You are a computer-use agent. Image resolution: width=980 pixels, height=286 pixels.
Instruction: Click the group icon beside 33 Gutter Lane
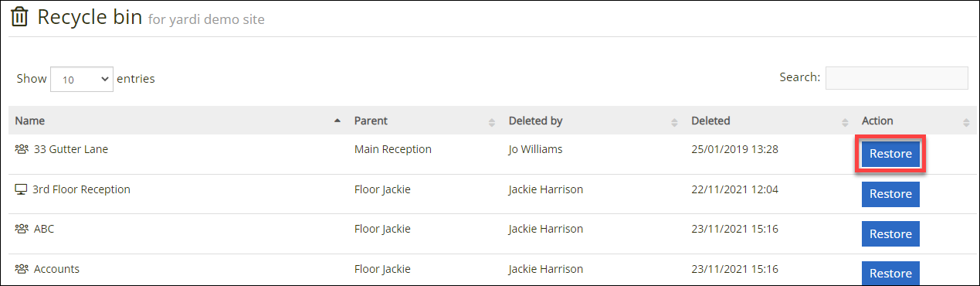(22, 149)
